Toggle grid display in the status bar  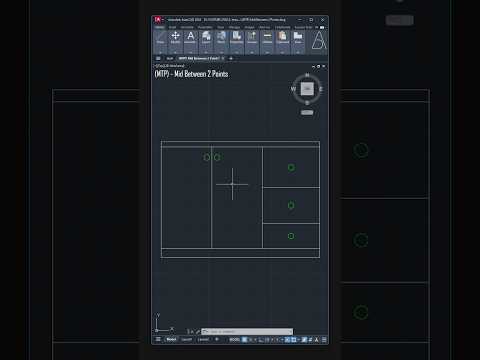(x=245, y=340)
